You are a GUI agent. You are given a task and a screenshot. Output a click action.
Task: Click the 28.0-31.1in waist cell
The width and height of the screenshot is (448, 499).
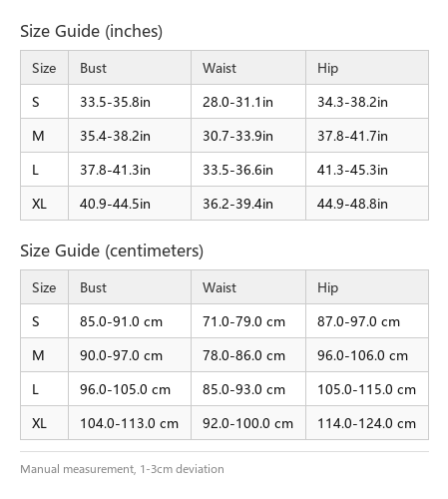click(x=248, y=102)
